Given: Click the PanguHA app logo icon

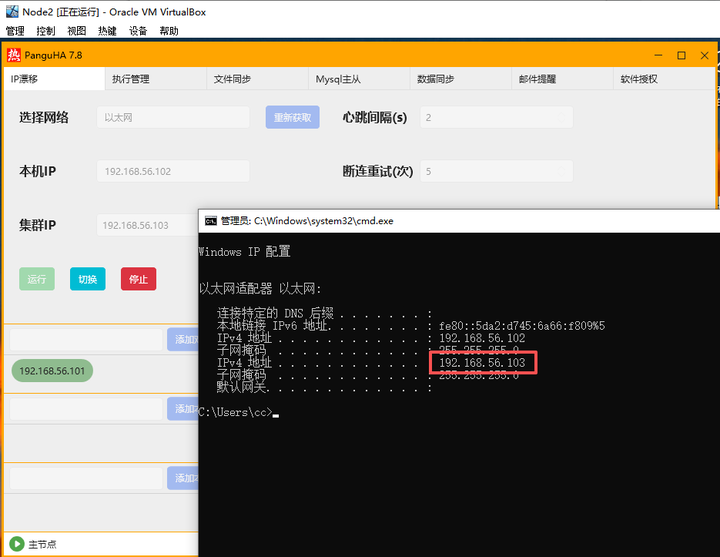Looking at the screenshot, I should (x=13, y=55).
